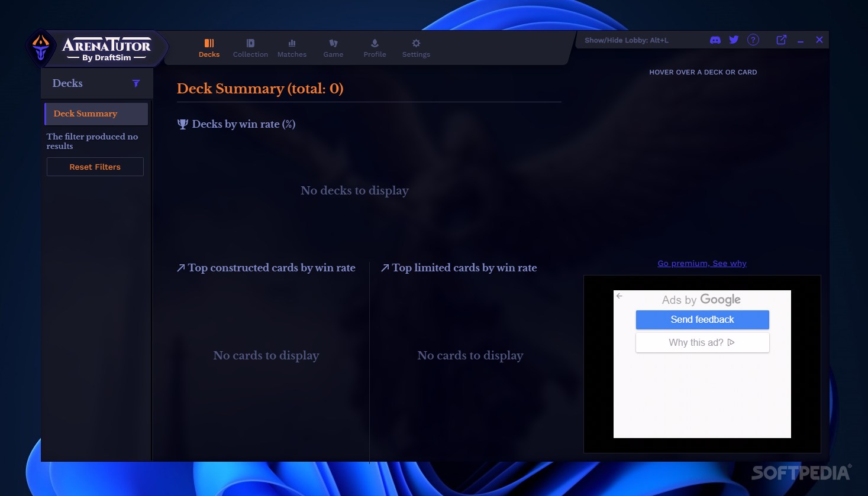This screenshot has width=868, height=496.
Task: Open the Twitter link icon
Action: (x=734, y=40)
